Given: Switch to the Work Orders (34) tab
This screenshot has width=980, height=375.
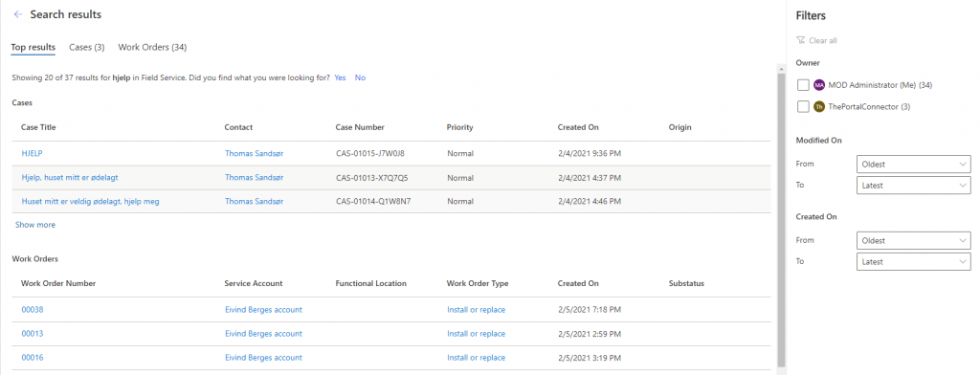Looking at the screenshot, I should pos(152,47).
